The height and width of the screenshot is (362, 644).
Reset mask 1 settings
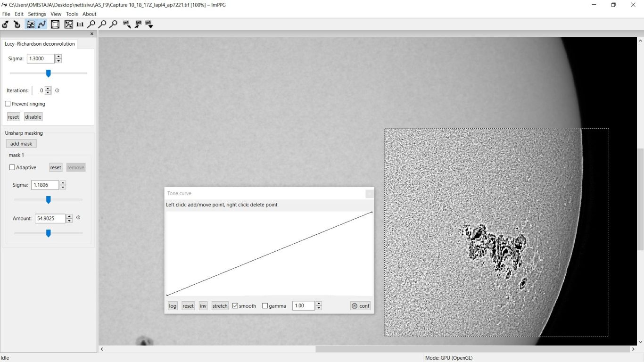pyautogui.click(x=56, y=167)
